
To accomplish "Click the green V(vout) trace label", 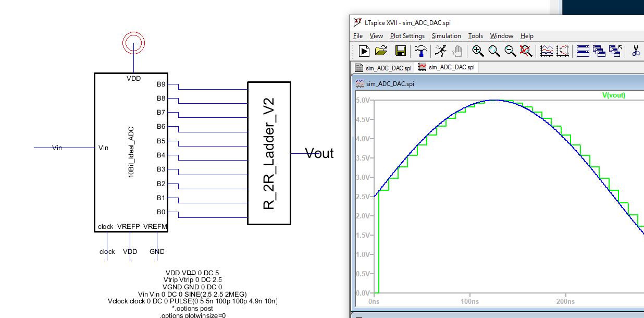I will click(613, 95).
